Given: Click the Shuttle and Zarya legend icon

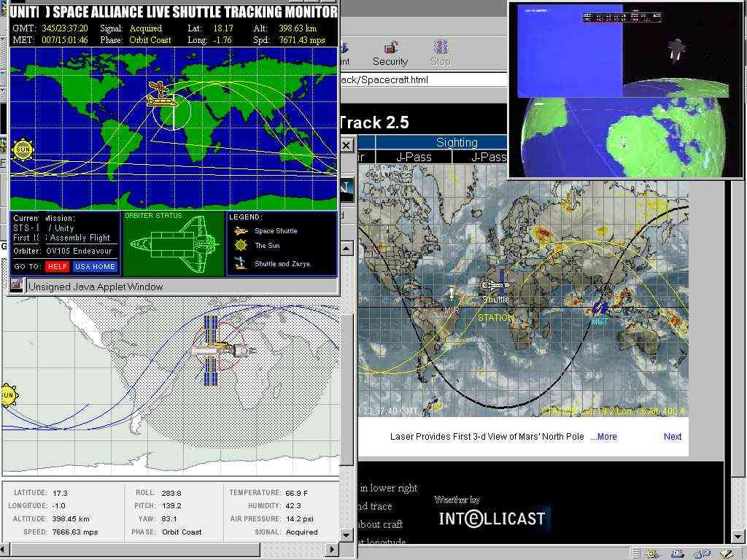Looking at the screenshot, I should point(241,262).
